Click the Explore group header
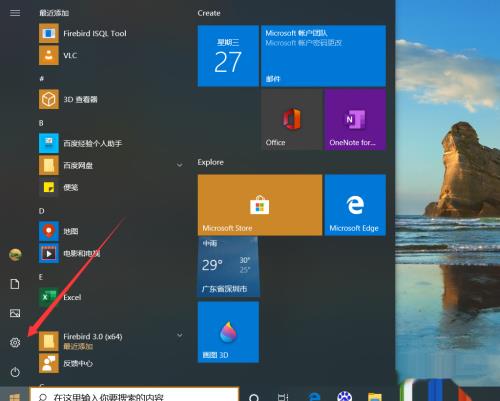The image size is (500, 401). click(x=210, y=162)
